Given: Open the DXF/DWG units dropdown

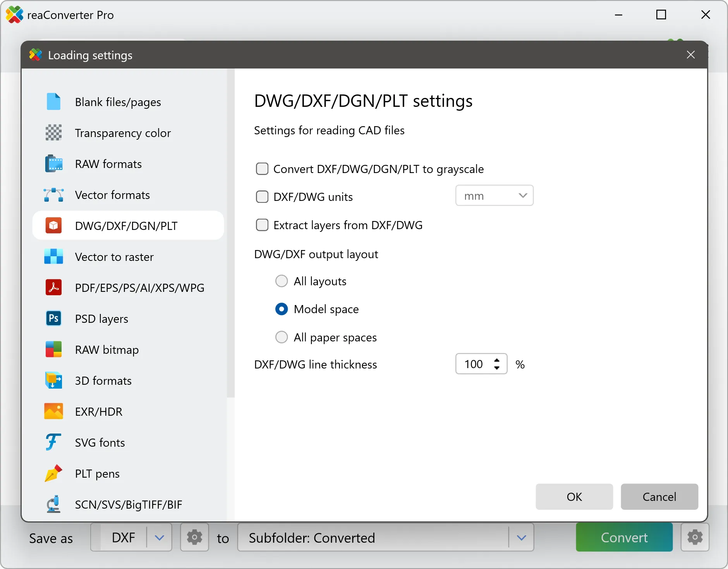Looking at the screenshot, I should [x=494, y=195].
